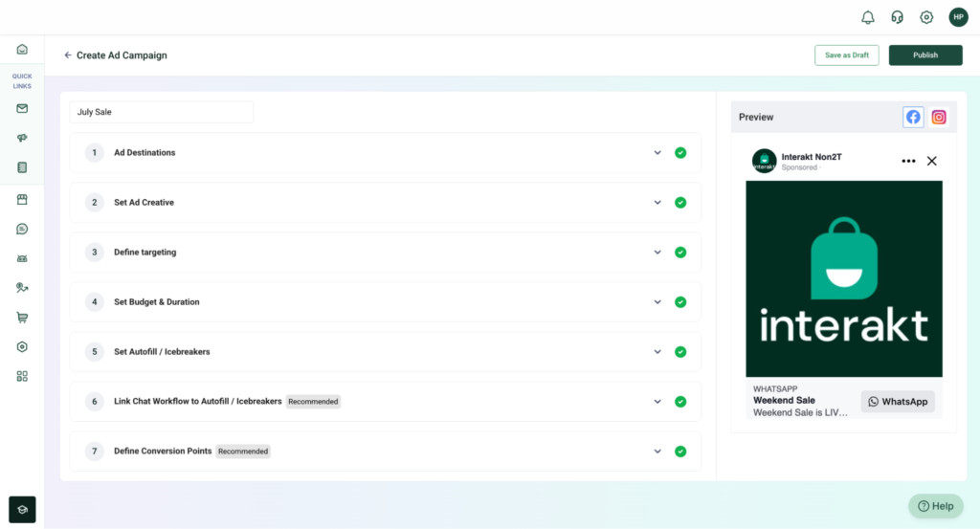Click the Set Budget & Duration title
Viewport: 980px width, 529px height.
coord(156,301)
